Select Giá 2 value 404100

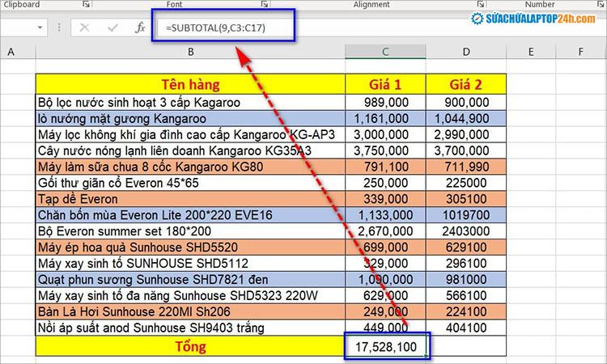pyautogui.click(x=466, y=328)
